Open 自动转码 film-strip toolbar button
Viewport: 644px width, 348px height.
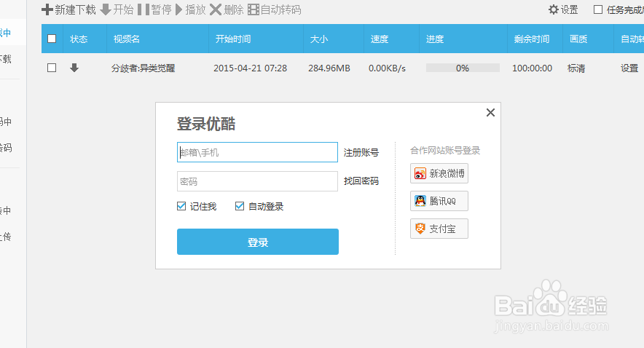pyautogui.click(x=275, y=9)
